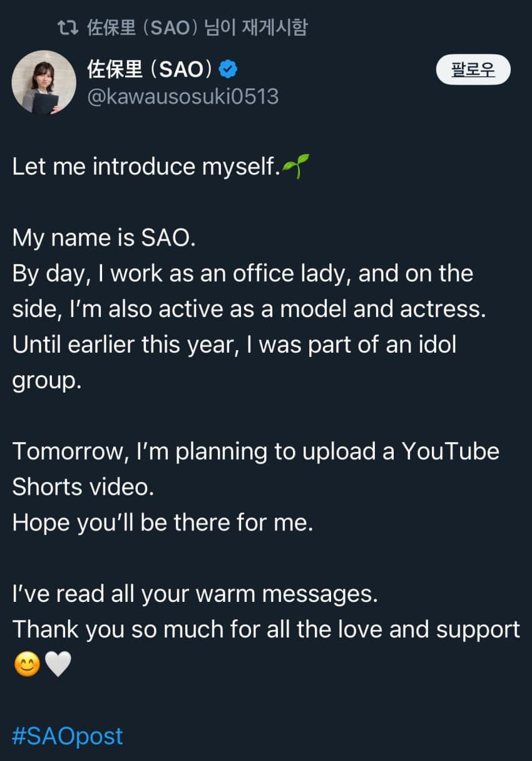The image size is (532, 761).
Task: Open the bold display name 佐保里 (SAO)
Action: point(150,70)
